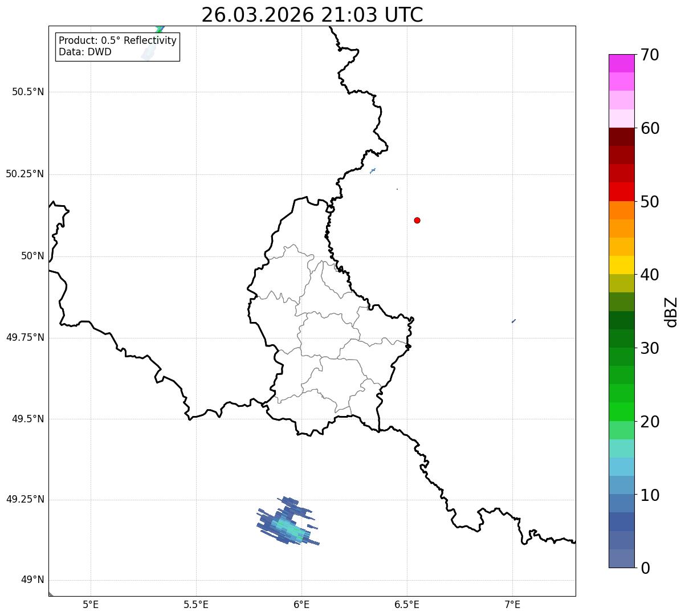Image resolution: width=685 pixels, height=616 pixels.
Task: Click the 5°E longitude label
Action: pyautogui.click(x=91, y=605)
